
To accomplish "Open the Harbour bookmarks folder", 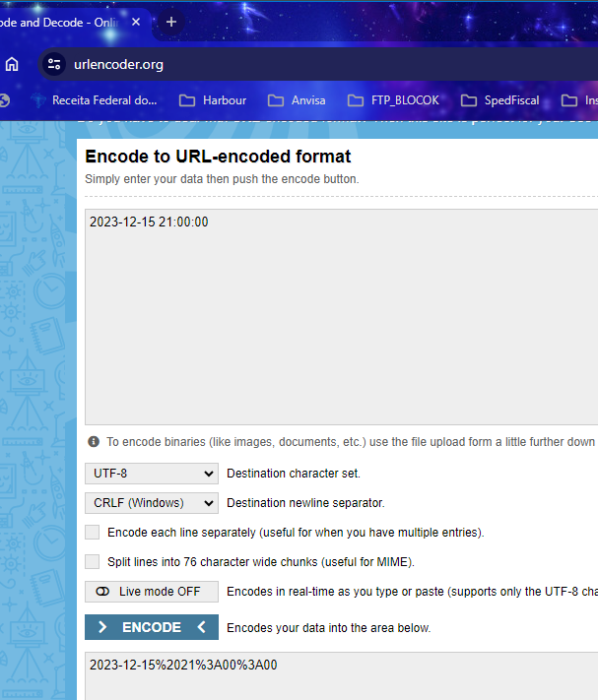I will pyautogui.click(x=213, y=100).
